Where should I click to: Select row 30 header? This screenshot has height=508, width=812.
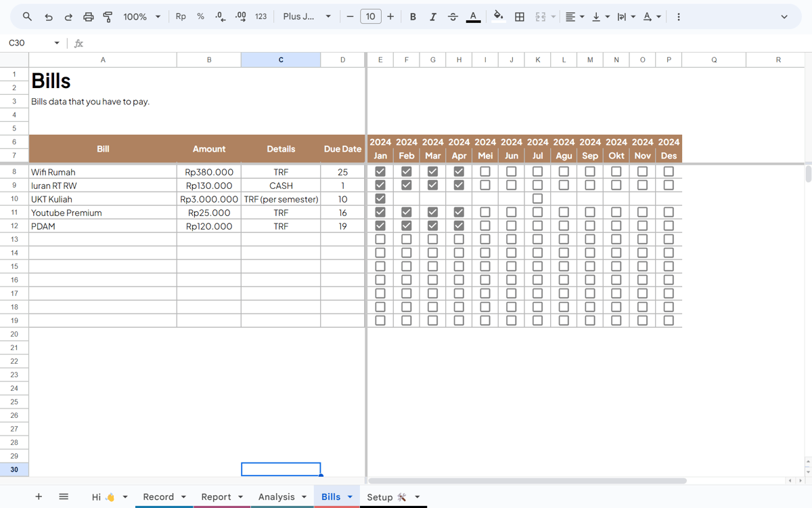point(14,469)
